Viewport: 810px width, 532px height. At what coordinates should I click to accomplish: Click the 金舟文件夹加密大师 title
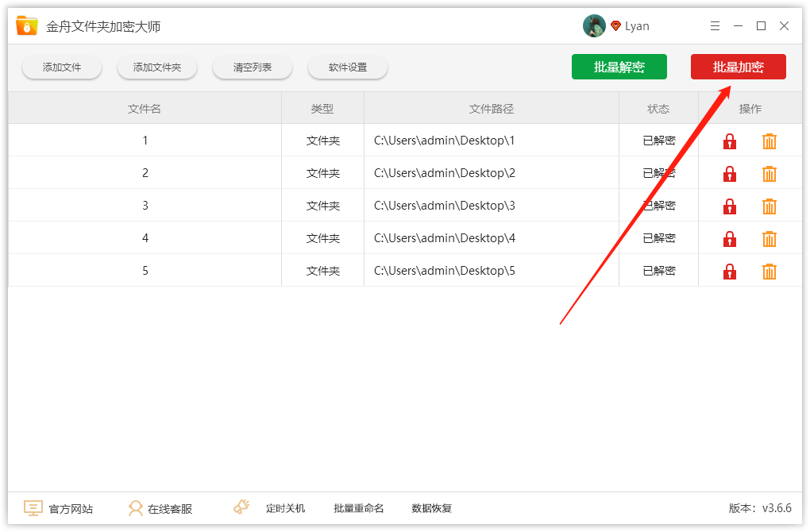[x=103, y=26]
